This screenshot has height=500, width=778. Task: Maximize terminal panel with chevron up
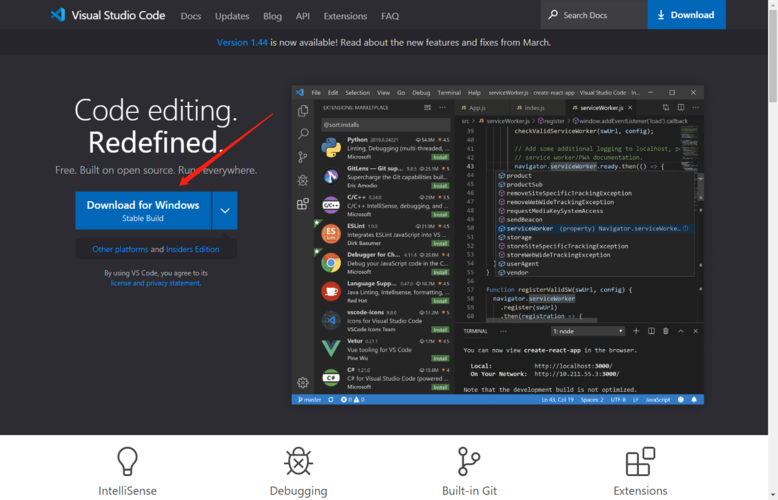click(x=681, y=331)
